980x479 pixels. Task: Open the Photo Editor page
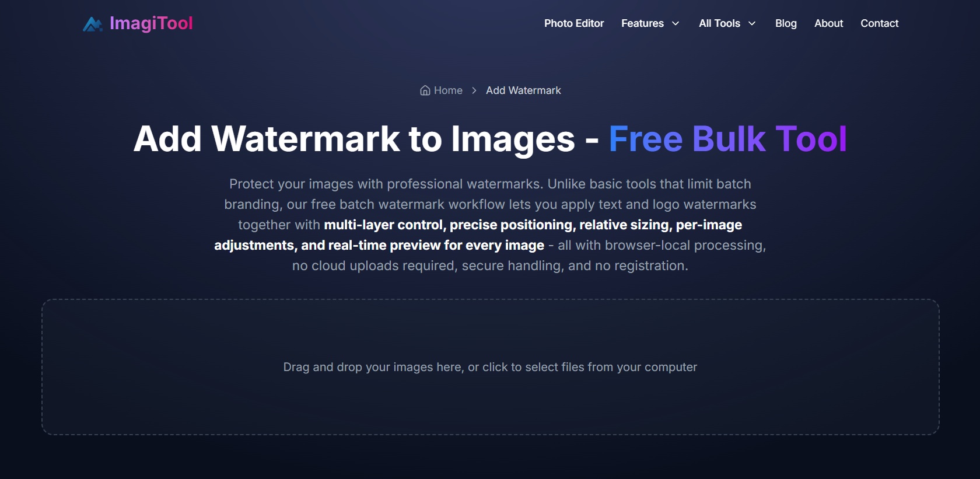(573, 23)
